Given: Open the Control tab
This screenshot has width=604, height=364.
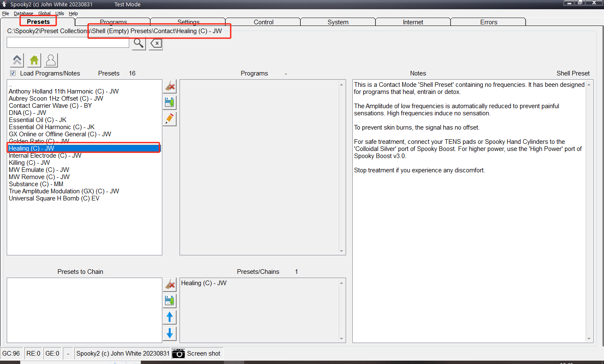Looking at the screenshot, I should (x=263, y=22).
